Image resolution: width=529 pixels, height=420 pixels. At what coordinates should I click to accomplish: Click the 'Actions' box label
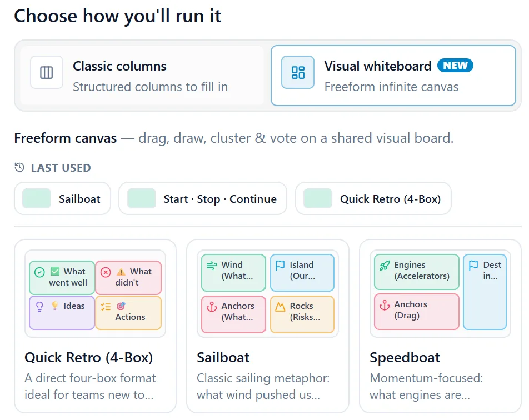130,317
